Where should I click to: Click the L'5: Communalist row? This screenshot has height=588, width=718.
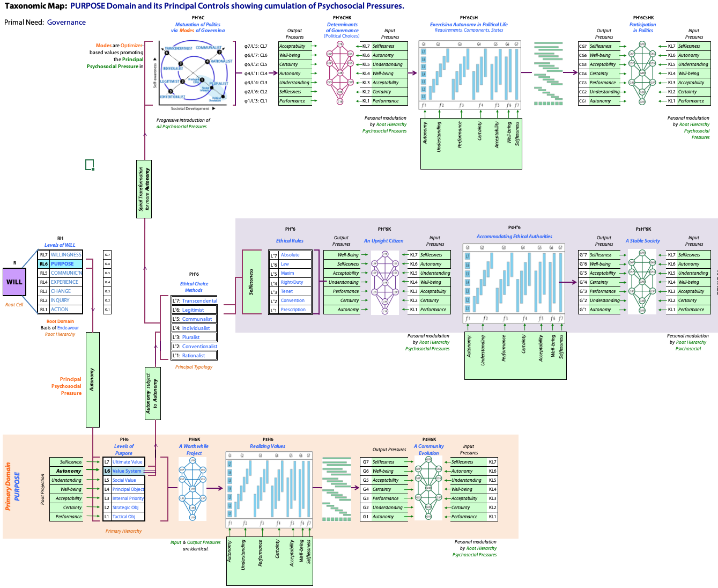[194, 319]
